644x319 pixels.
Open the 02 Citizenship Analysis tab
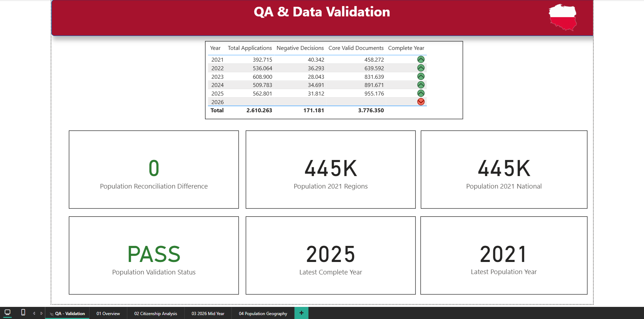[x=155, y=314]
